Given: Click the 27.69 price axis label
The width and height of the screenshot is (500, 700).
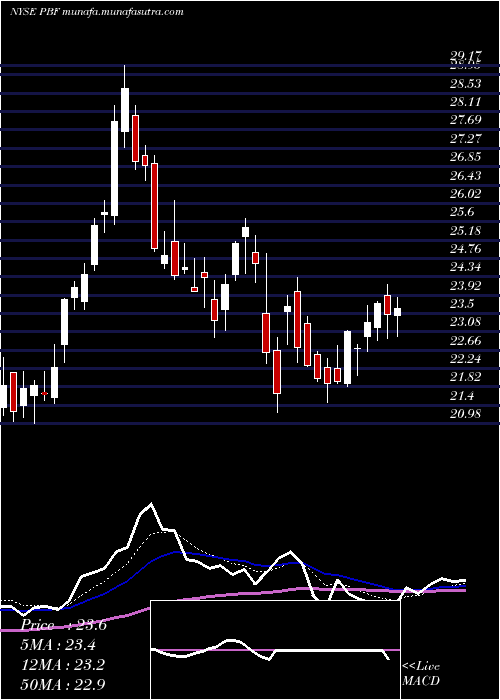Looking at the screenshot, I should pyautogui.click(x=466, y=120).
